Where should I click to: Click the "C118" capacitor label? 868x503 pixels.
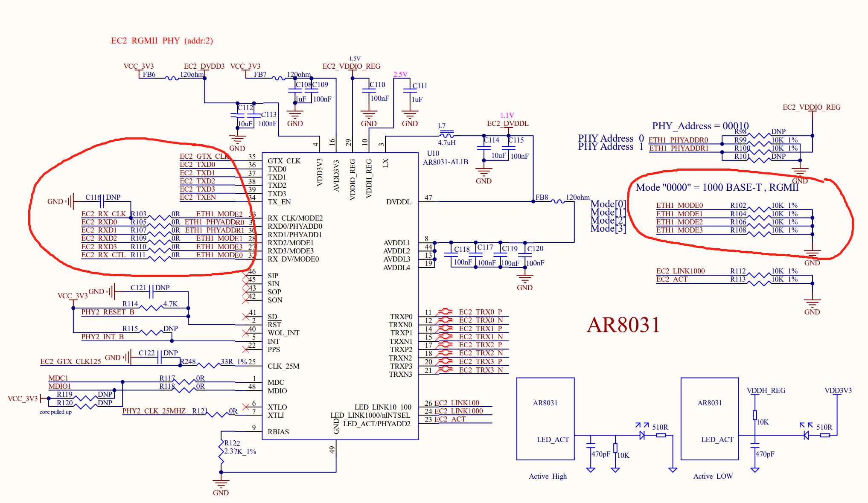click(462, 249)
